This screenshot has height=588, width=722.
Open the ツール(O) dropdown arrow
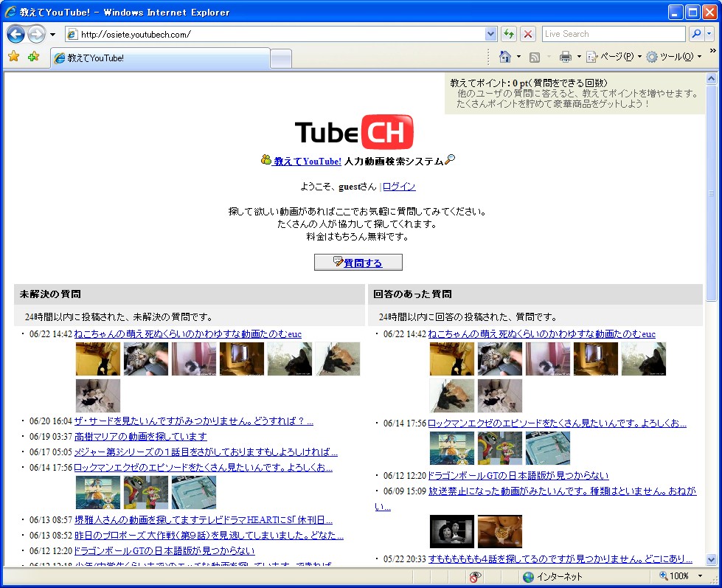[699, 57]
